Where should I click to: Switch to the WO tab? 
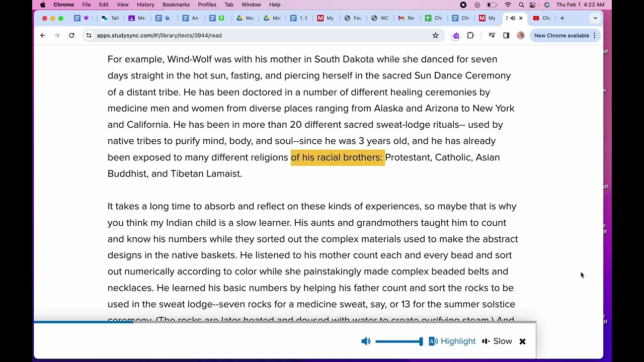[379, 18]
